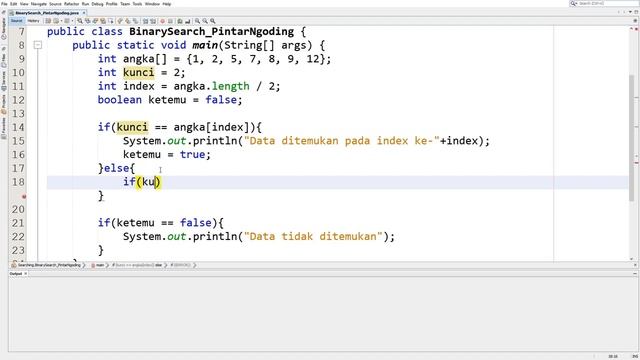Viewport: 640px width, 360px height.
Task: Click 'kunci' on the 'int kunci = 2' line
Action: [x=139, y=73]
